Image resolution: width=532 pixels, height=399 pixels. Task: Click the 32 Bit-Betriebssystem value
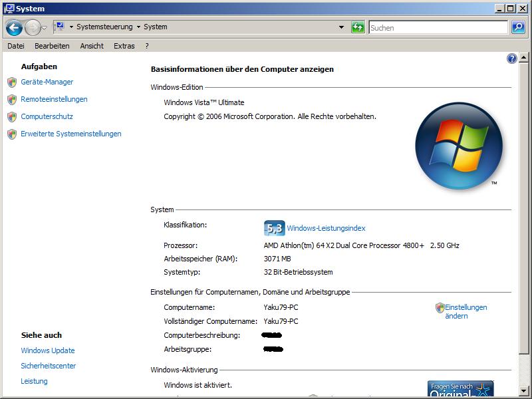(x=298, y=272)
